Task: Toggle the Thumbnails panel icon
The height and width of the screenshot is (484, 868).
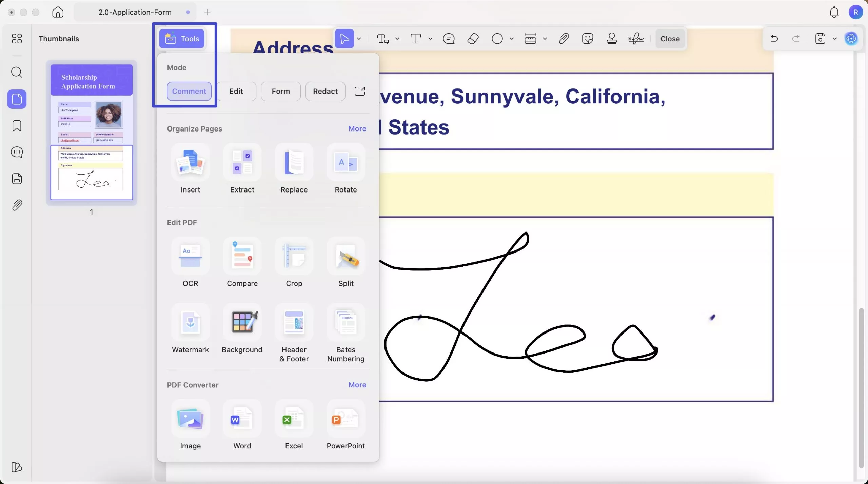Action: [x=17, y=99]
